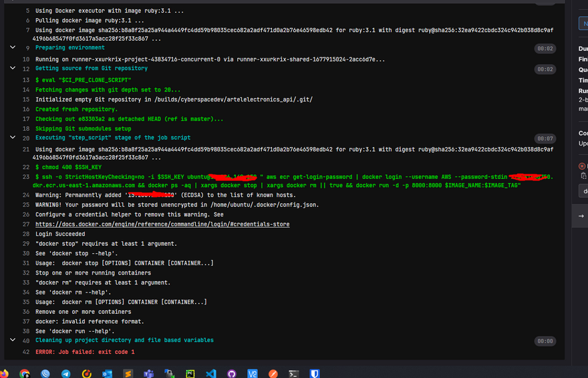Viewport: 588px width, 378px height.
Task: Open Telegram from the taskbar
Action: pos(65,374)
